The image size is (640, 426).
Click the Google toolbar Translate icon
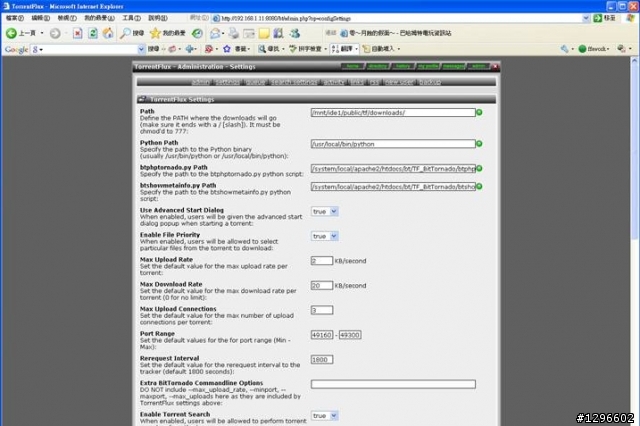[336, 49]
